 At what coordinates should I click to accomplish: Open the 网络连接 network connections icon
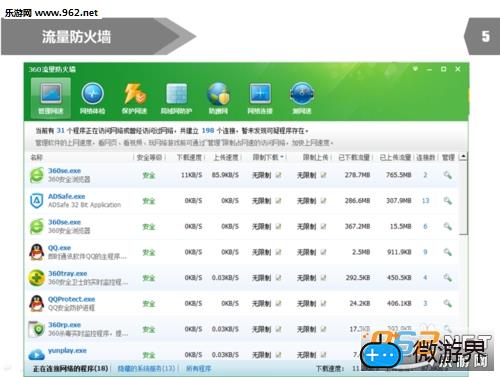pos(260,98)
